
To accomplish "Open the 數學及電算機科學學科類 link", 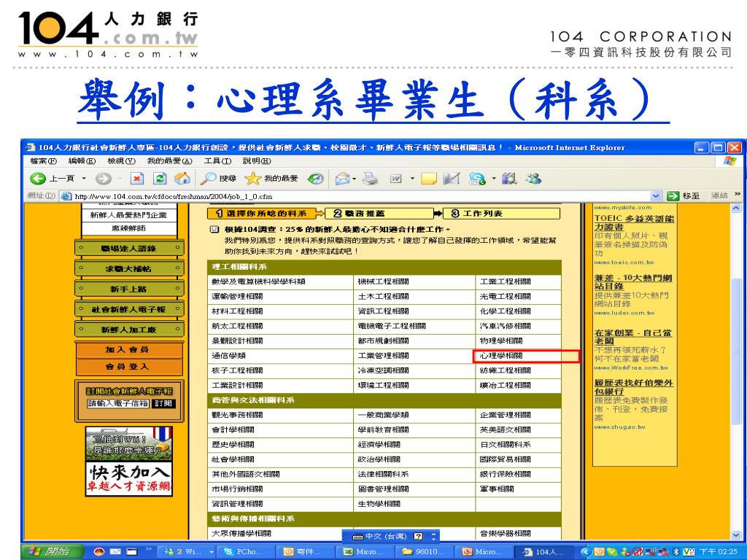I will [x=259, y=281].
